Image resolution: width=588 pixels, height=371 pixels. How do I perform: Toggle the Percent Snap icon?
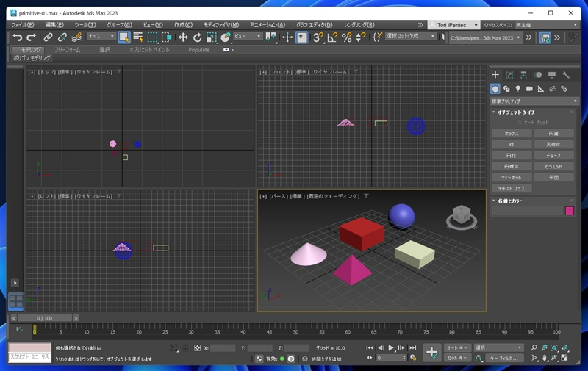(x=346, y=37)
